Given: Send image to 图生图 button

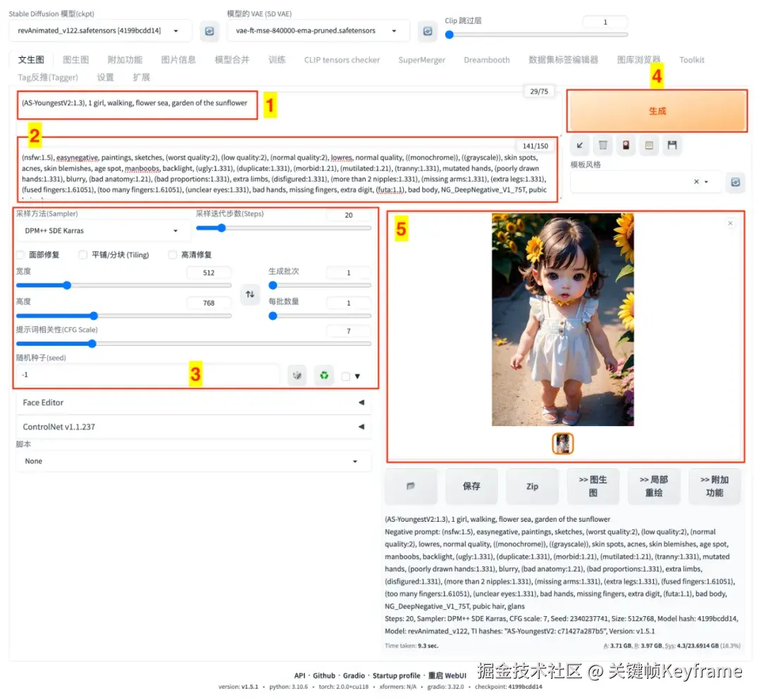Looking at the screenshot, I should point(593,486).
